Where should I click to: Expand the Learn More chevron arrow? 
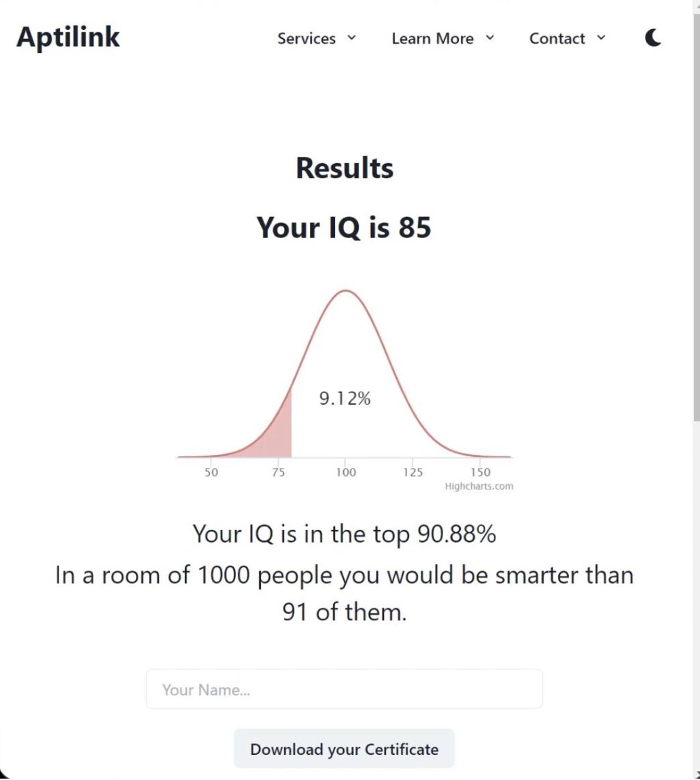pos(490,38)
